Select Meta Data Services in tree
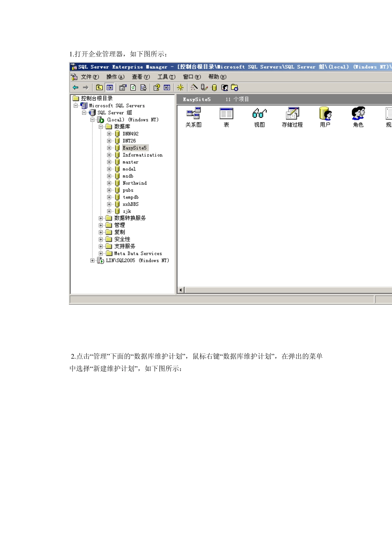 [138, 254]
